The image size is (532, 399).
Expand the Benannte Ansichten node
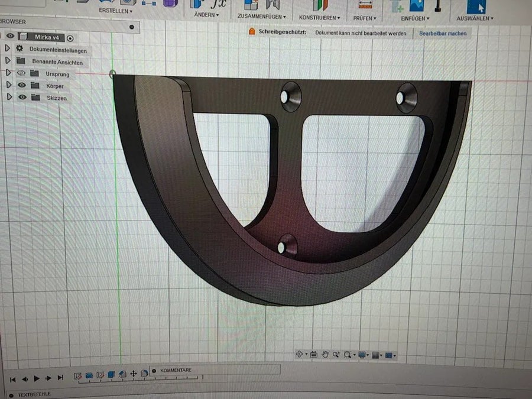[8, 60]
